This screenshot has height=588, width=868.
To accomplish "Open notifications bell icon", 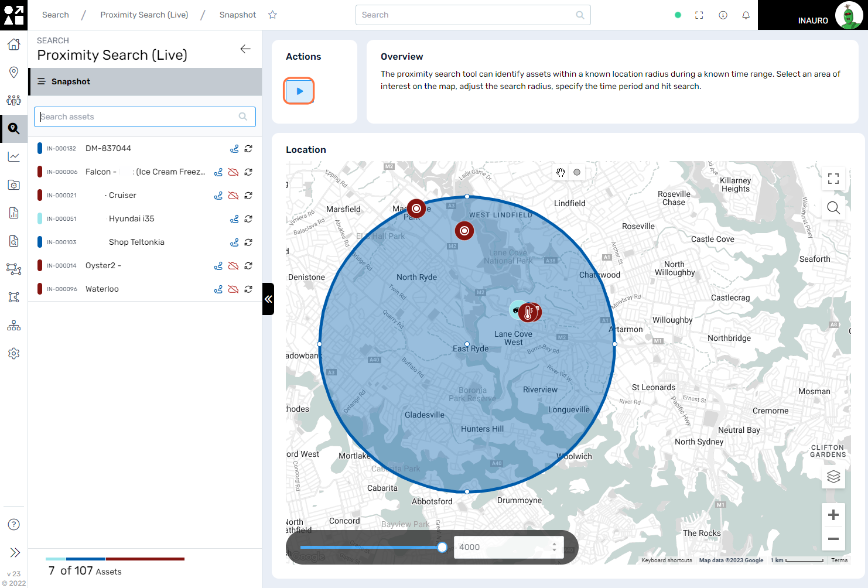I will tap(746, 15).
